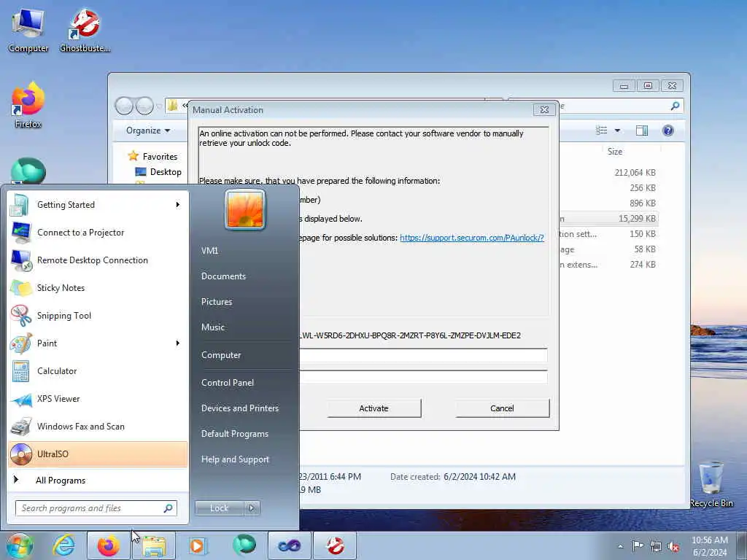Open Documents from the Start menu

(223, 276)
